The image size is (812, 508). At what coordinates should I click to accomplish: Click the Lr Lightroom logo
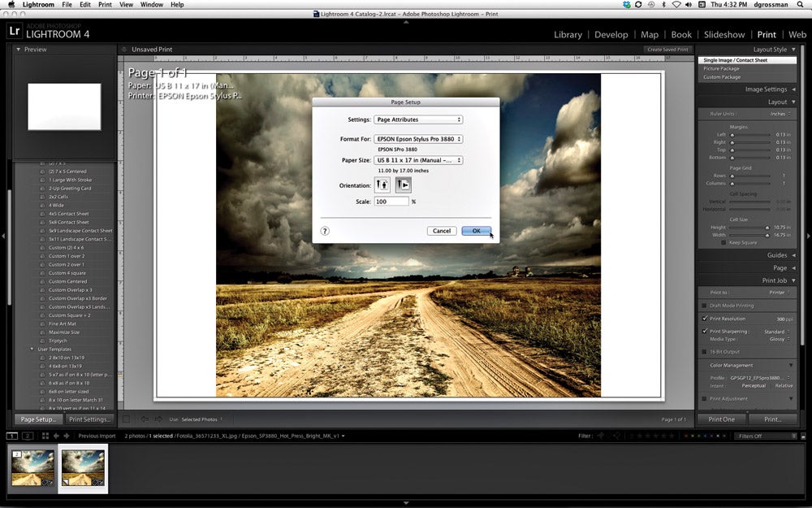coord(15,31)
